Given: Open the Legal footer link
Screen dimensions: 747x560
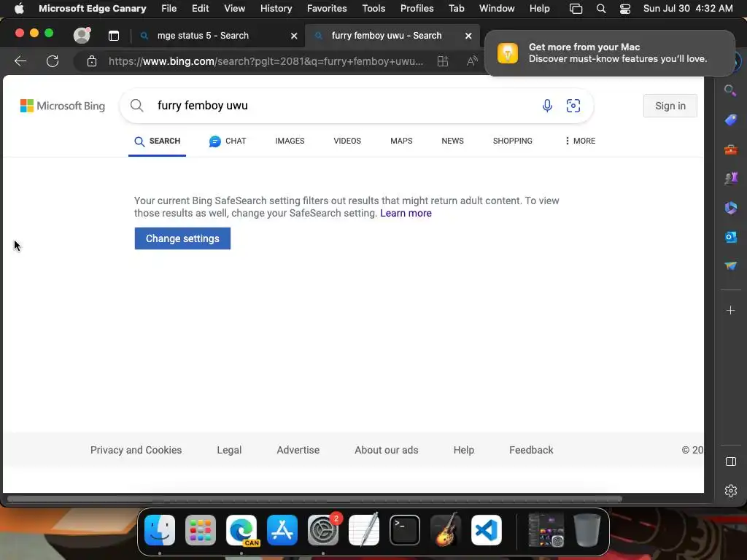Looking at the screenshot, I should [229, 450].
